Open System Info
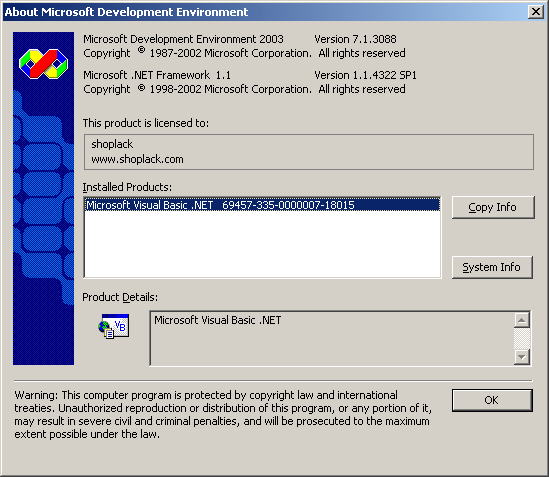Viewport: 549px width, 477px height. pyautogui.click(x=492, y=267)
